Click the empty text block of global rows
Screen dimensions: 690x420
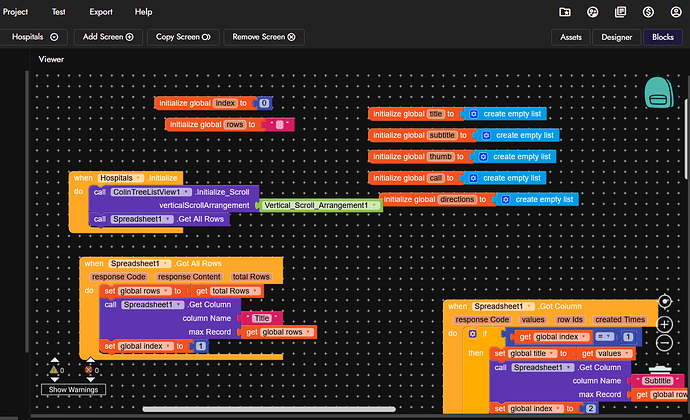(279, 125)
